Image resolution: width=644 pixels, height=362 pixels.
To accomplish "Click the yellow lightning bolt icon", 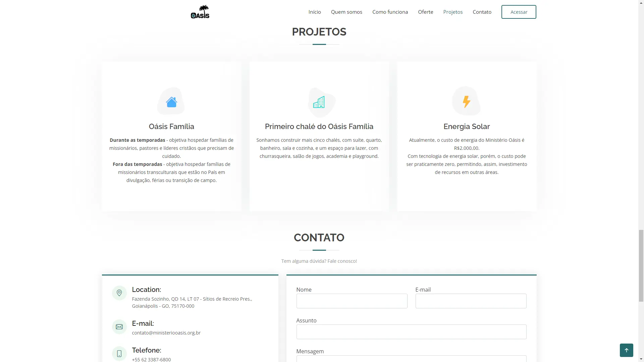I will click(x=466, y=102).
